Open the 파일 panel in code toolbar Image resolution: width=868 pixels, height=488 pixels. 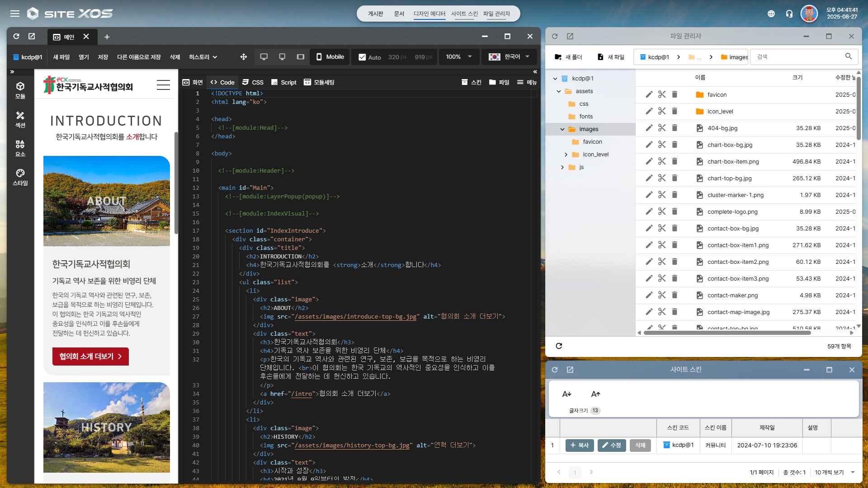pos(499,82)
